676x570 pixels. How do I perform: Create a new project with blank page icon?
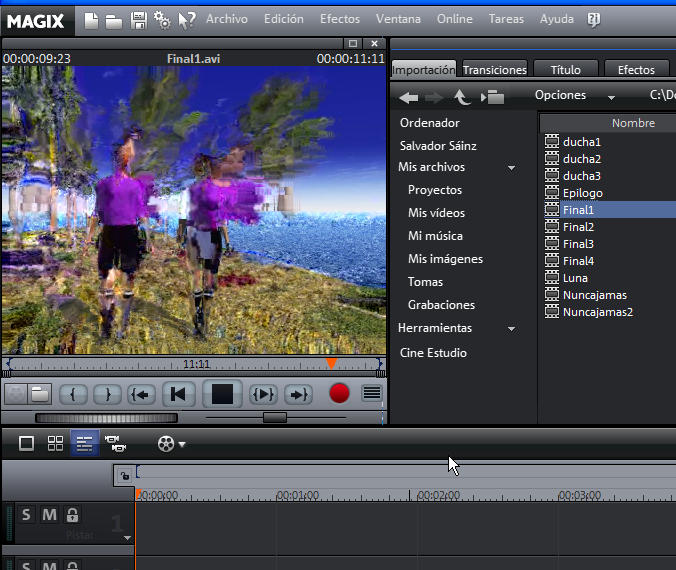click(x=91, y=19)
